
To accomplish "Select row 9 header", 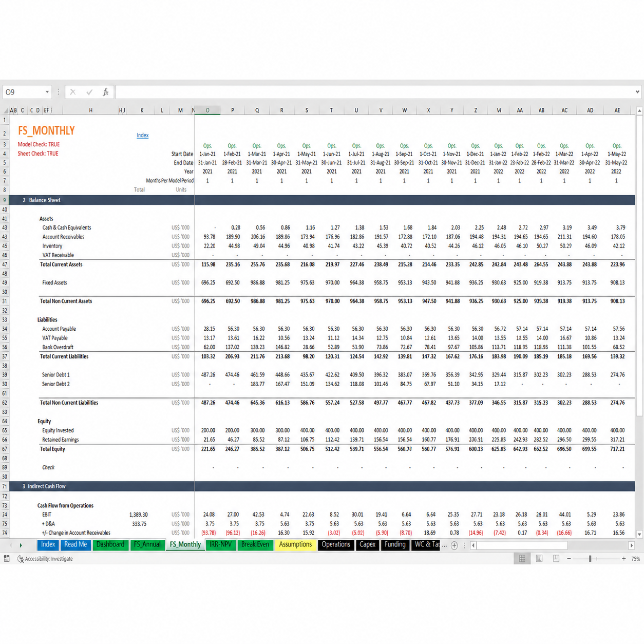I will (5, 200).
